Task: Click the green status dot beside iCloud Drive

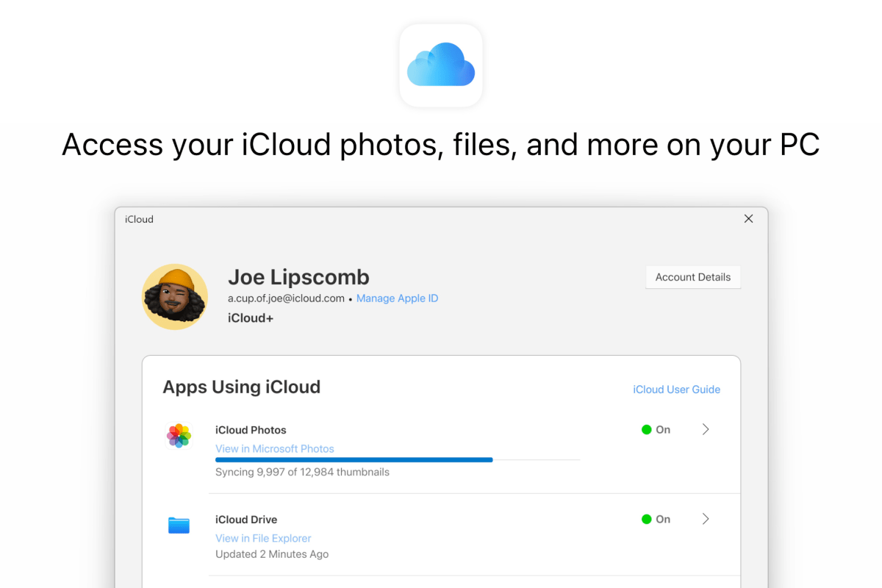Action: click(x=647, y=519)
